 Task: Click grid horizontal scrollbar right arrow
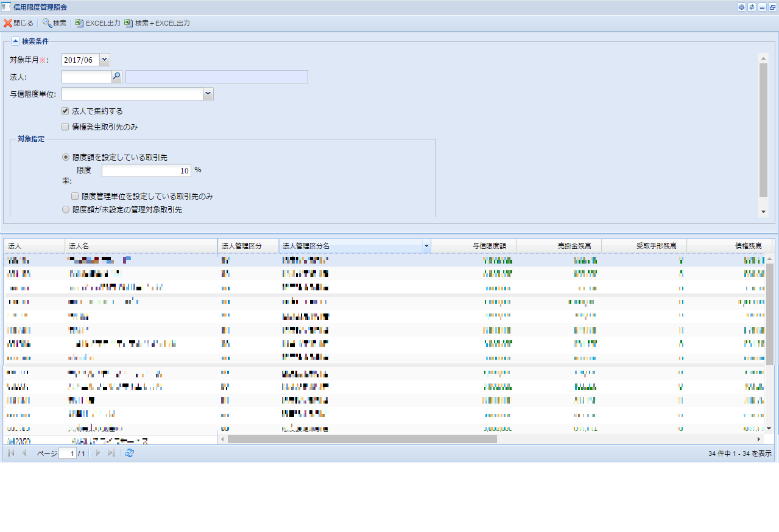pyautogui.click(x=759, y=439)
